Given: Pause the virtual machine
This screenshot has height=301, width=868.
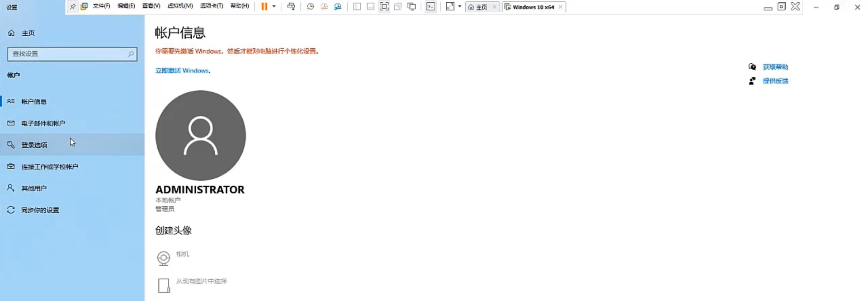Looking at the screenshot, I should coord(264,6).
